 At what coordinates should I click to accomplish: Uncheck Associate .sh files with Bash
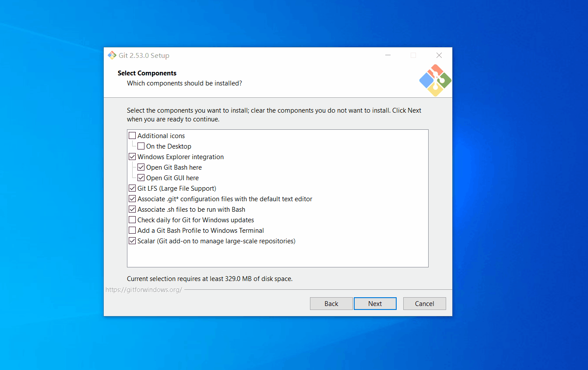tap(132, 210)
